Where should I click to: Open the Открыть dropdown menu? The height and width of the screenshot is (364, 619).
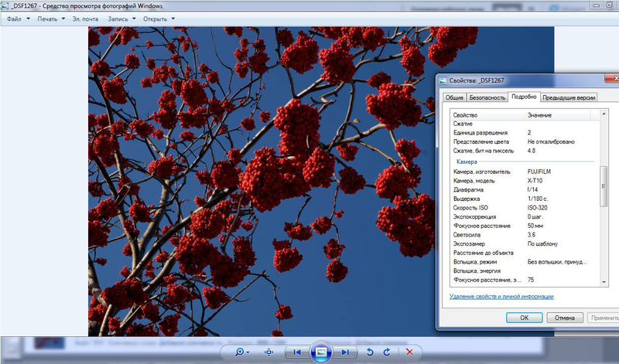157,18
